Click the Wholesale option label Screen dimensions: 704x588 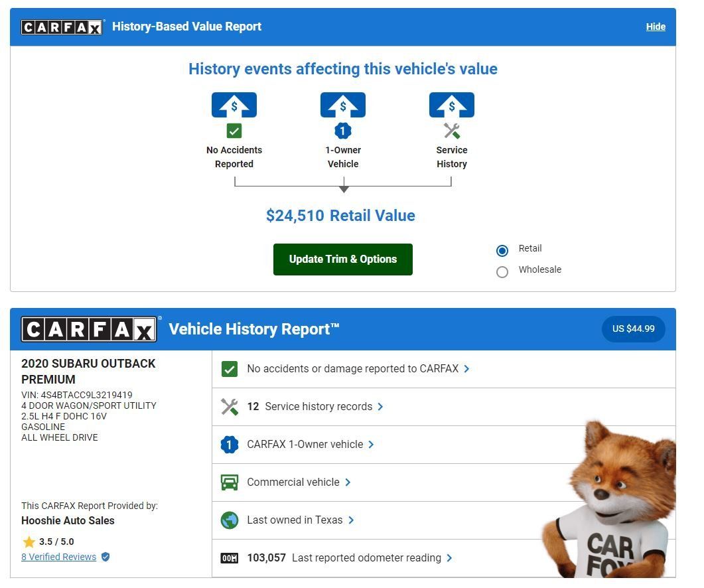point(540,269)
